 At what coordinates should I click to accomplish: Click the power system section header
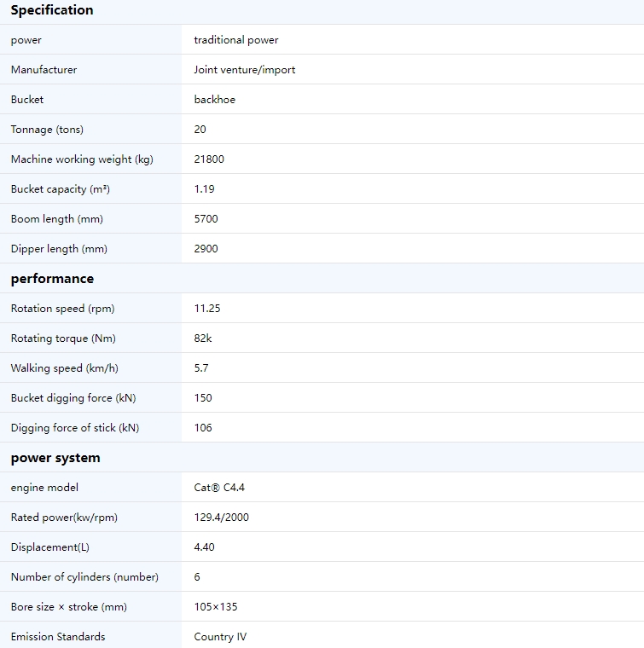coord(55,458)
